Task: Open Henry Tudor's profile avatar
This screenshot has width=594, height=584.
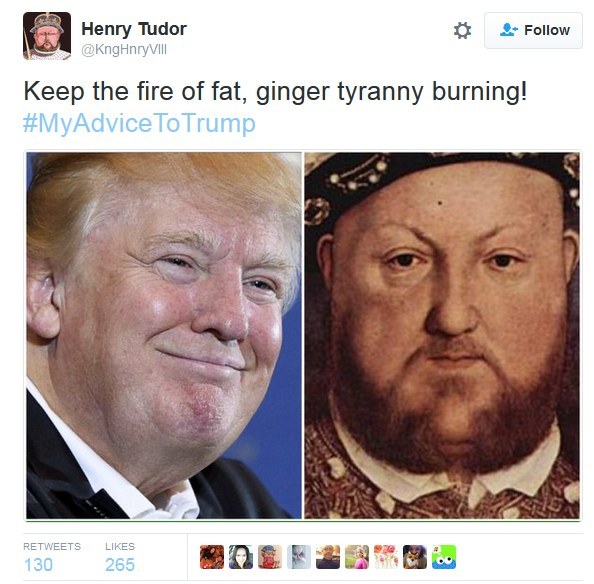Action: tap(47, 36)
